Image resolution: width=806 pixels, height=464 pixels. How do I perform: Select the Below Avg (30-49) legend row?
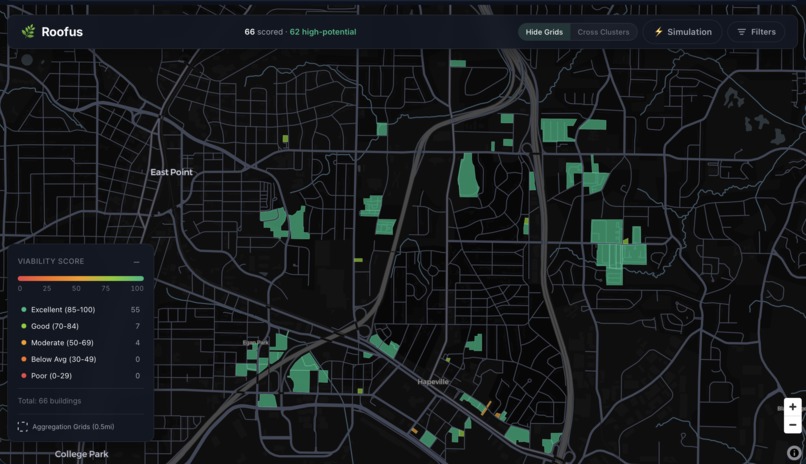click(x=80, y=359)
